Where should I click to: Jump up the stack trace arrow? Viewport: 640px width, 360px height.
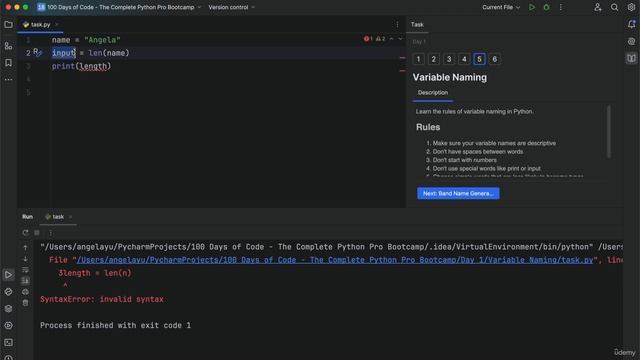coord(25,247)
